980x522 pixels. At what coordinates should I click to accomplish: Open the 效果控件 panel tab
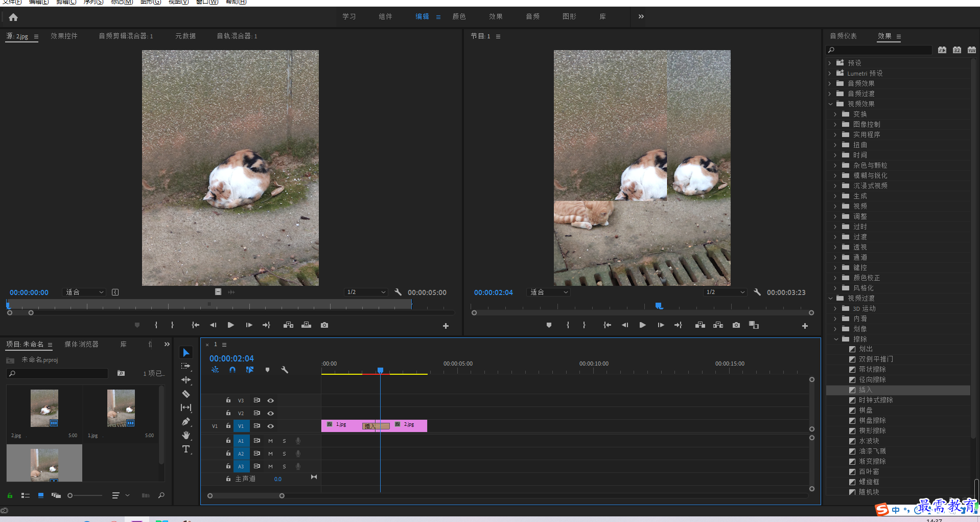click(64, 36)
